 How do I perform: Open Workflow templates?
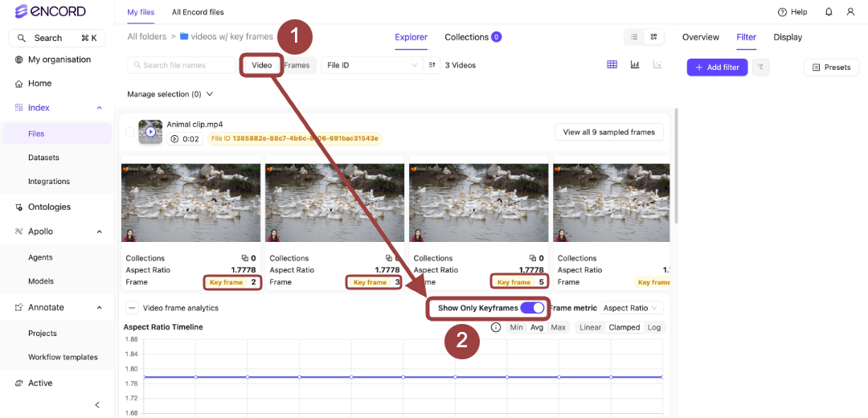tap(63, 357)
